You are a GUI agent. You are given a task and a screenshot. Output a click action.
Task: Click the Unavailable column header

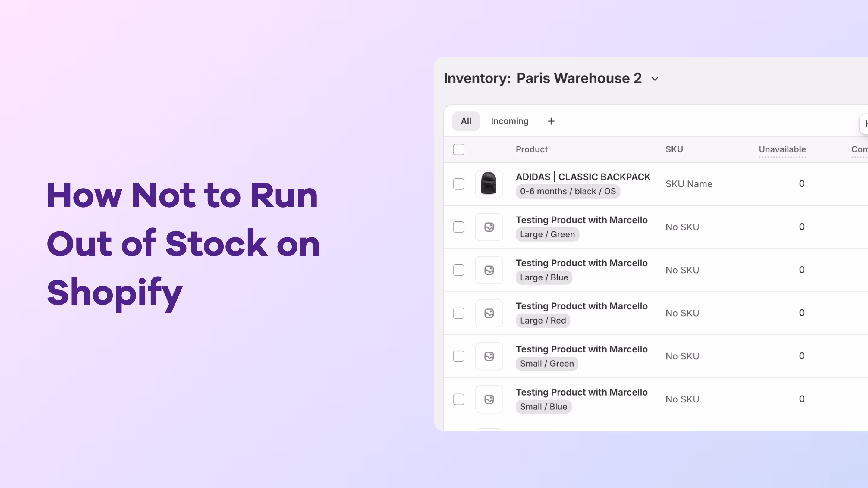782,149
